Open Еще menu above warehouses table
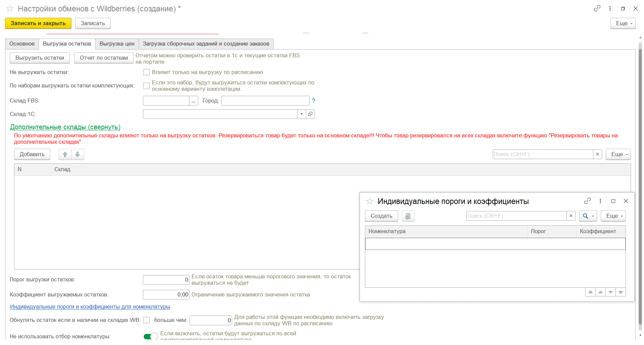 (x=618, y=154)
